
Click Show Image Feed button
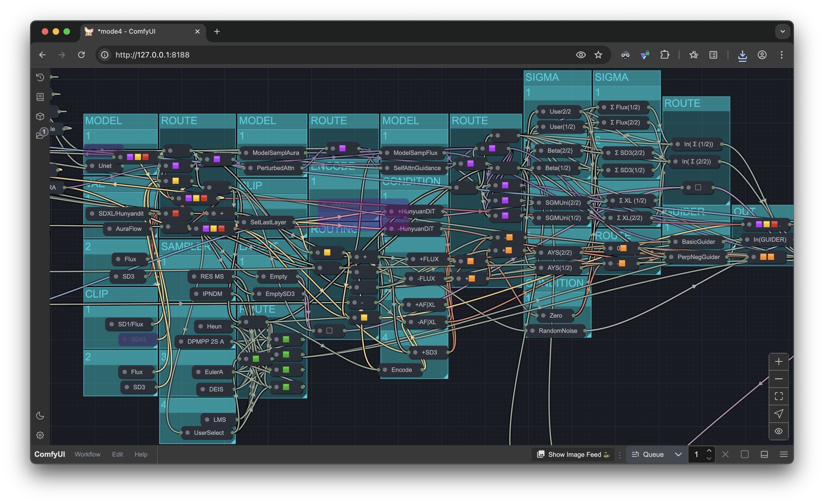coord(573,454)
